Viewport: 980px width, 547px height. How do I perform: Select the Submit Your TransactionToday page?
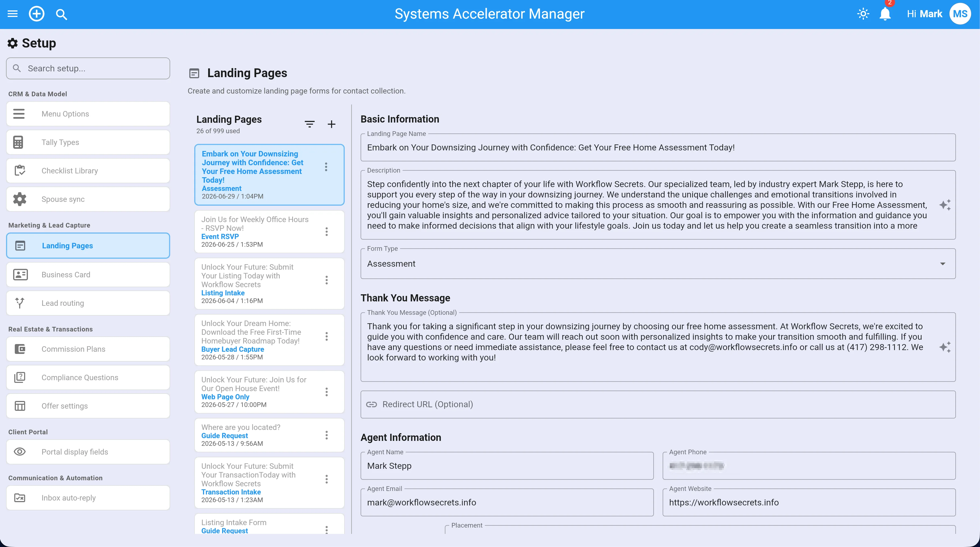pos(269,483)
